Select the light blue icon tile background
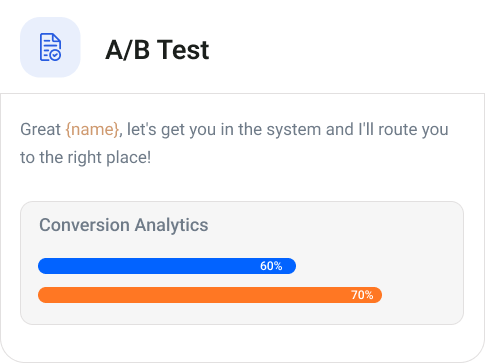485x363 pixels. click(50, 47)
